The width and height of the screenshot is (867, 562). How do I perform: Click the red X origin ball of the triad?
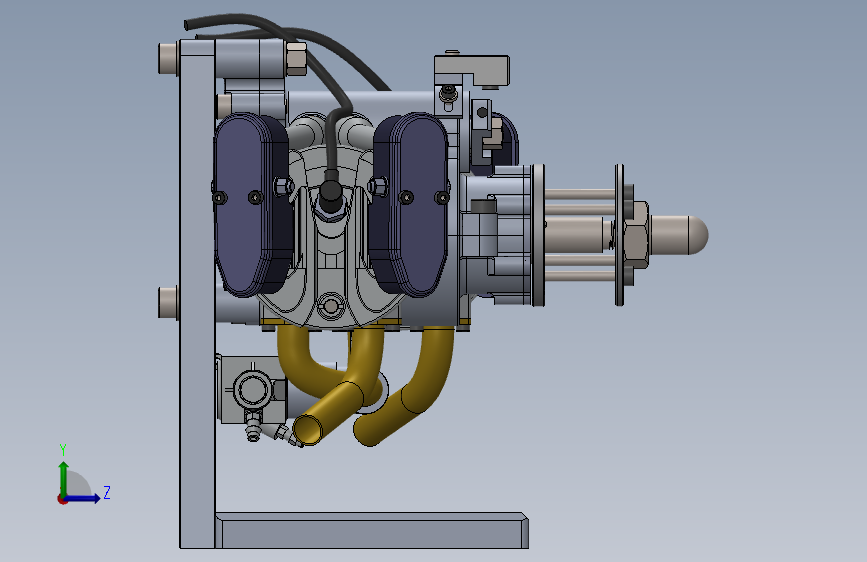tap(62, 499)
